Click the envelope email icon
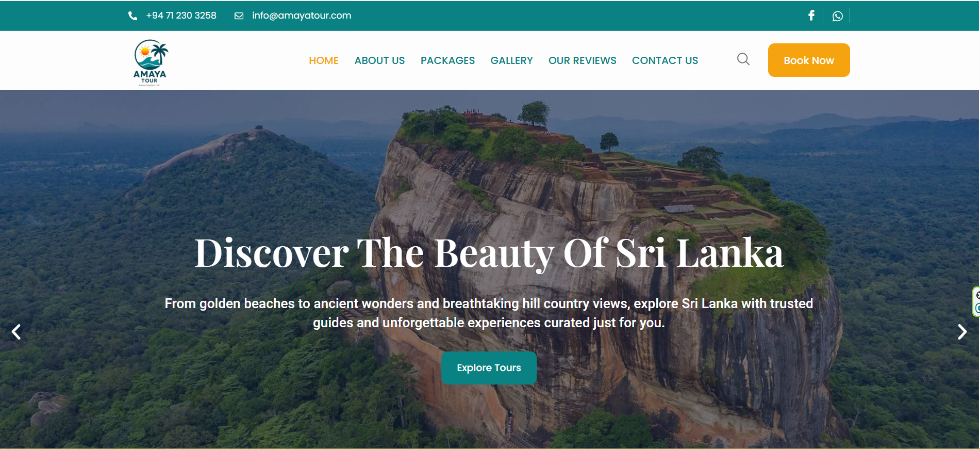 [x=239, y=15]
